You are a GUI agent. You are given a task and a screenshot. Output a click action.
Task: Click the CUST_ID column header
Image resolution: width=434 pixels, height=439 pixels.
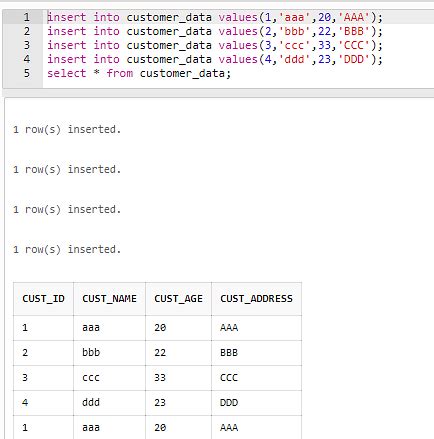pos(43,299)
